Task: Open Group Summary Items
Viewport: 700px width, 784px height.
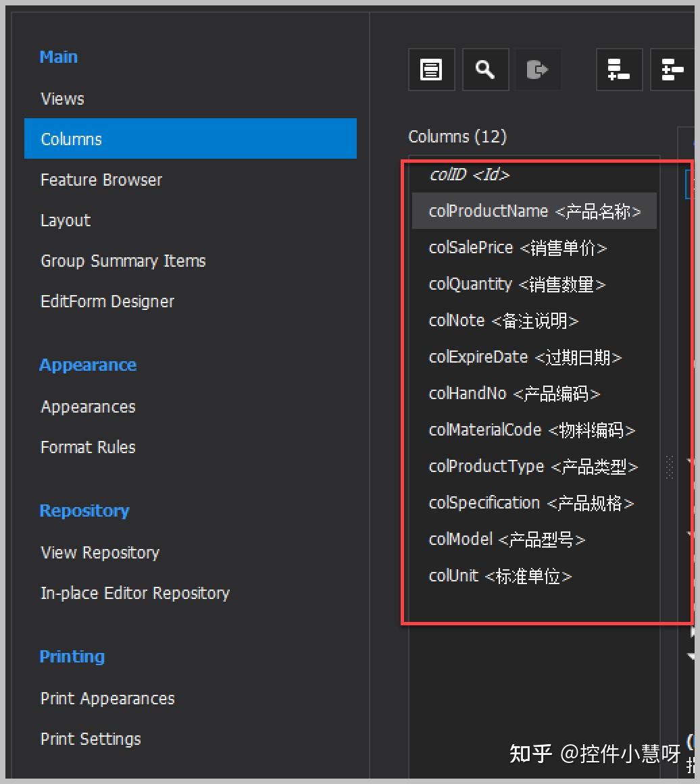Action: pyautogui.click(x=123, y=261)
